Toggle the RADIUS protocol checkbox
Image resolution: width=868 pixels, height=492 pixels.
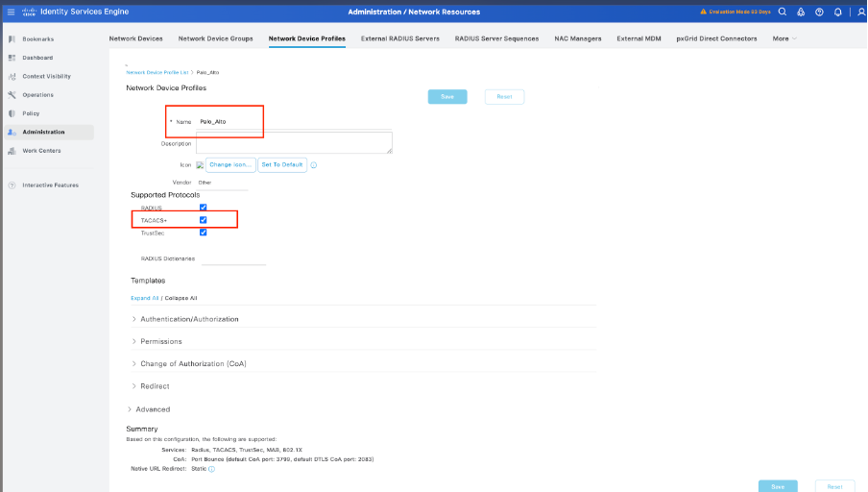coord(204,208)
